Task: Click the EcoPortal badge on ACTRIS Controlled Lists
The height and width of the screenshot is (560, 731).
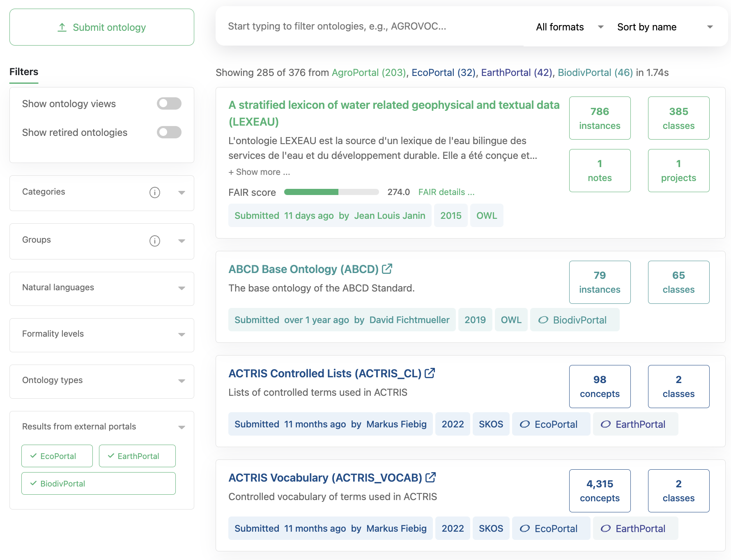Action: pyautogui.click(x=551, y=424)
